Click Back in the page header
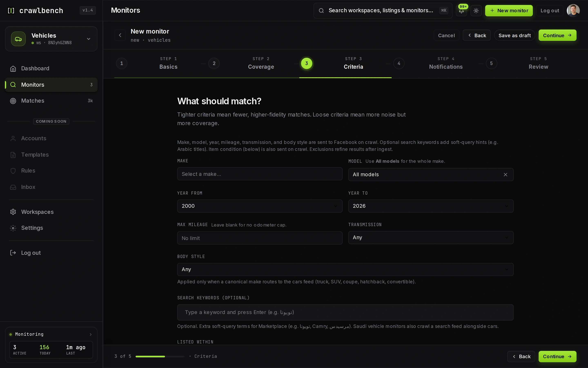 (477, 35)
